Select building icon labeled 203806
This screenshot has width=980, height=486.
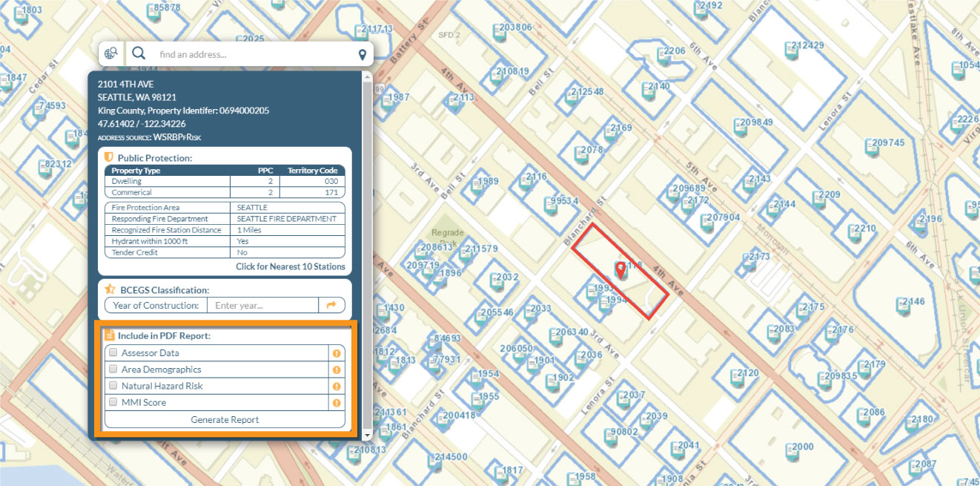pos(499,32)
